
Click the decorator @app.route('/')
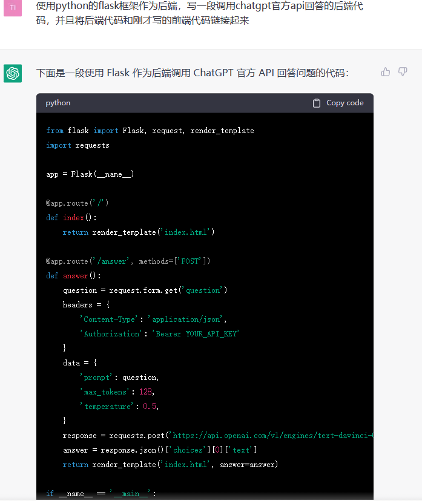(77, 203)
